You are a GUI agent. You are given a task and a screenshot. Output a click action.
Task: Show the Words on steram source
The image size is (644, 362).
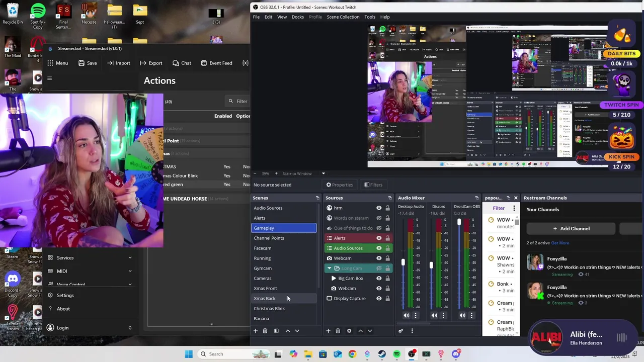(379, 218)
